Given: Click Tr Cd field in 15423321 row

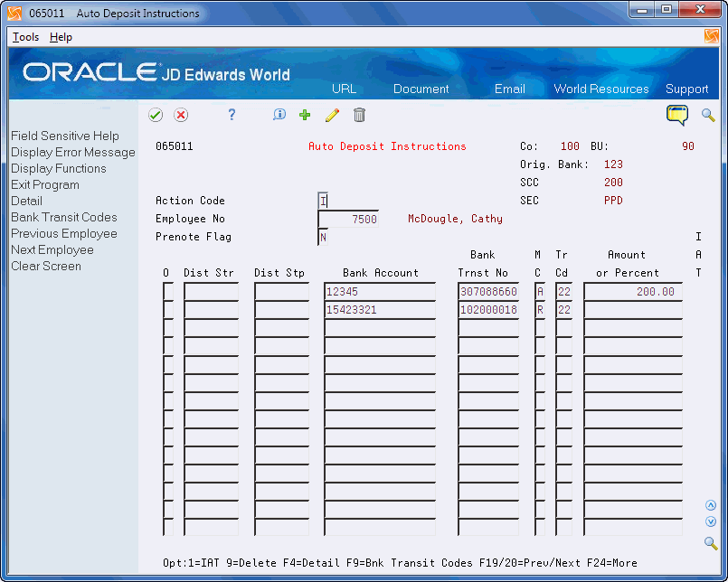Looking at the screenshot, I should [564, 310].
